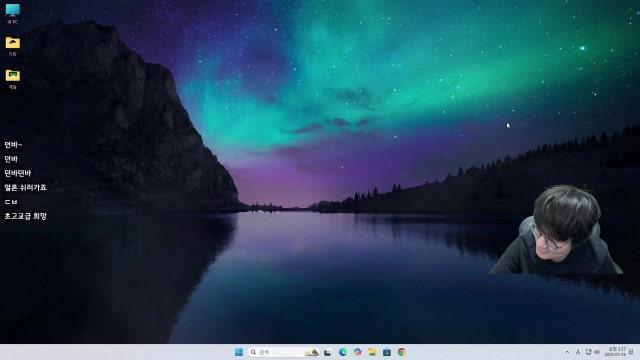The width and height of the screenshot is (640, 360).
Task: Expand the hidden system tray icons
Action: tap(567, 352)
